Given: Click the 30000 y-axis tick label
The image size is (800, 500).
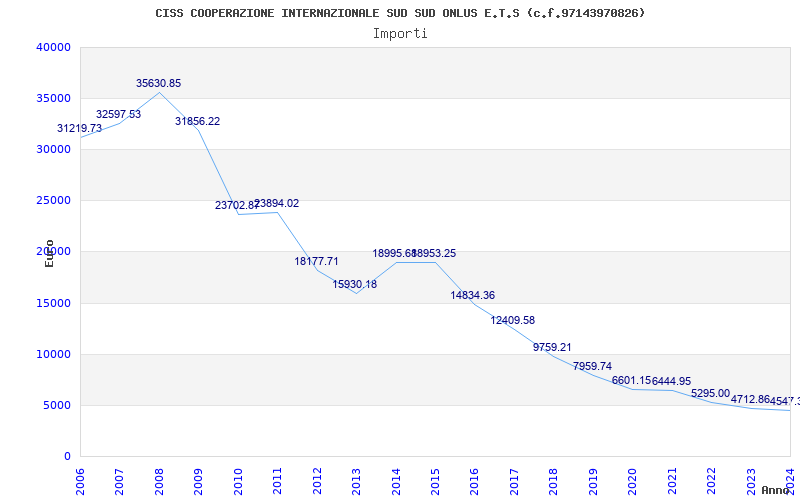Looking at the screenshot, I should pyautogui.click(x=53, y=149).
